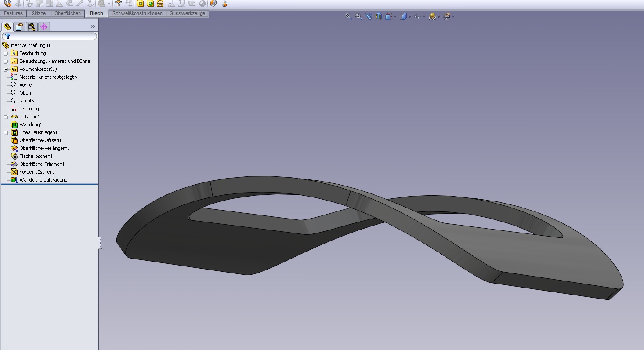
Task: Expand the Beschriftung tree node
Action: (x=6, y=54)
